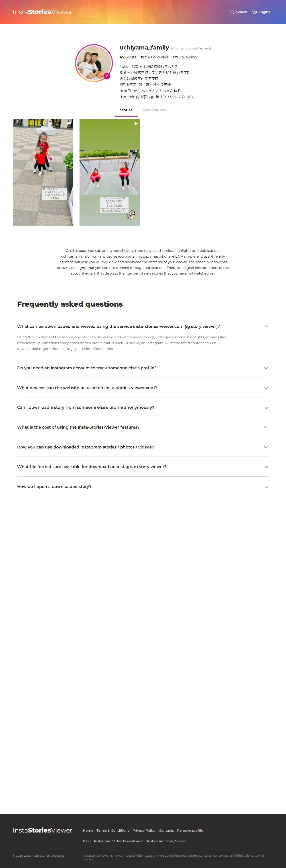Open the Privacy Policy link

(144, 830)
